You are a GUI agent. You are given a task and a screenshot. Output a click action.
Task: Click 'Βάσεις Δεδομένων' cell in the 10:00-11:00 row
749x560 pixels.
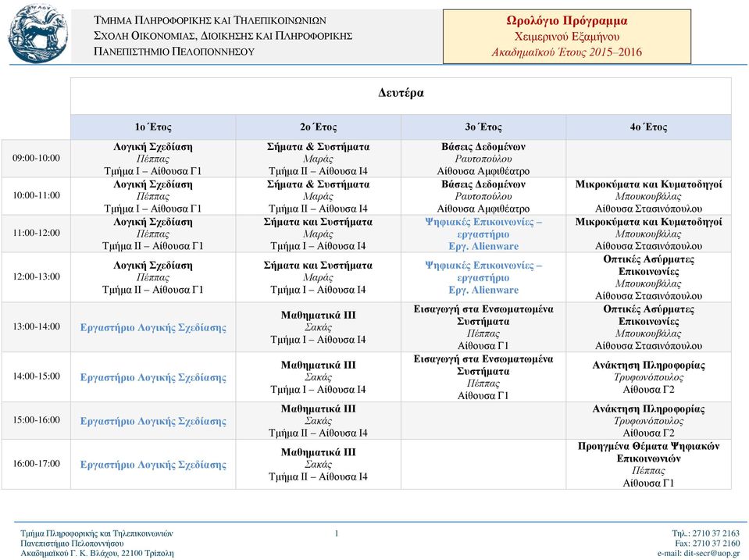coord(483,196)
